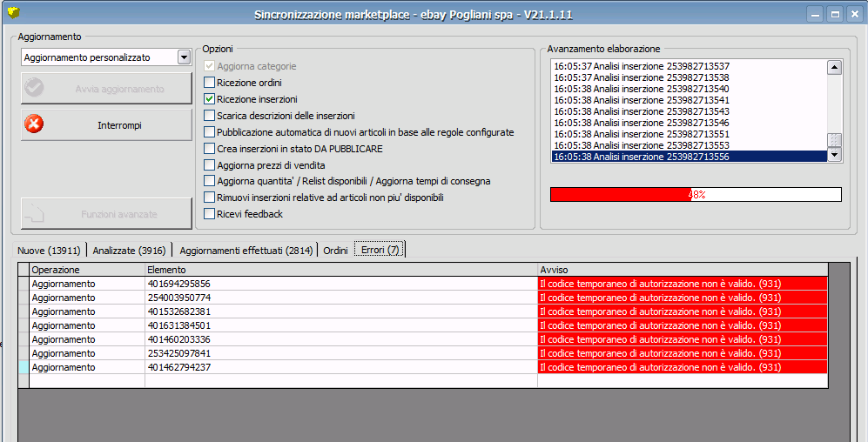Click Aggiornamento cell in row 254003950774
The image size is (868, 442).
point(87,298)
